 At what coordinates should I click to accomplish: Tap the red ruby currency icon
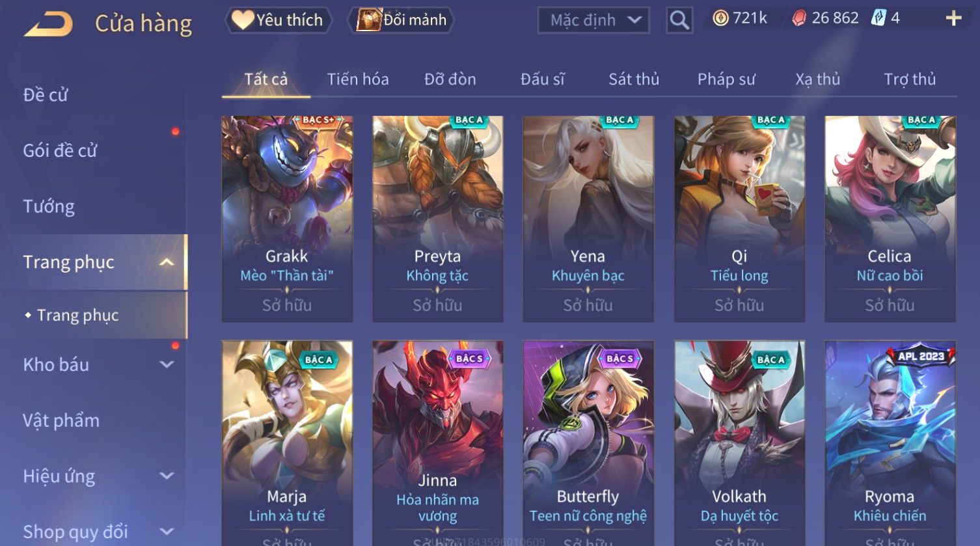tap(798, 18)
